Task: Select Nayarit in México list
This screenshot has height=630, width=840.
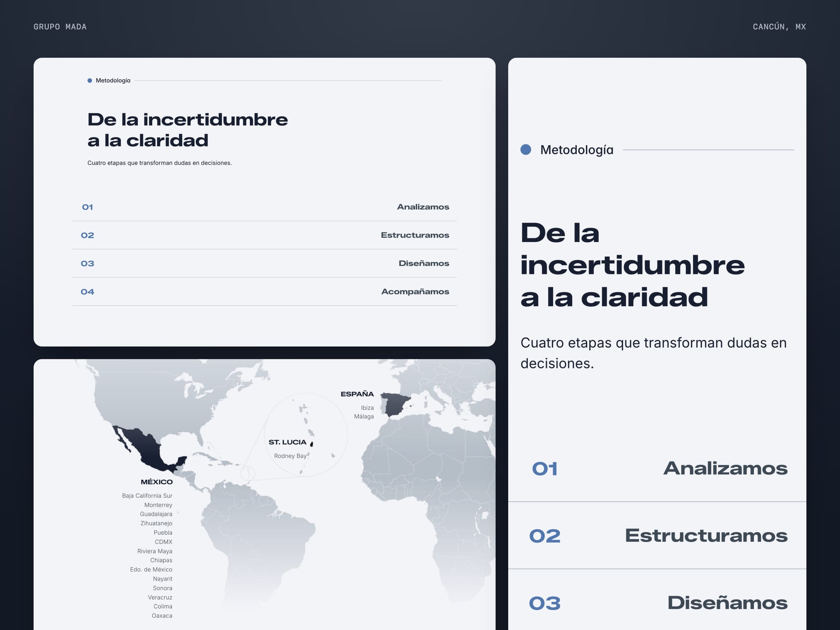Action: tap(163, 579)
